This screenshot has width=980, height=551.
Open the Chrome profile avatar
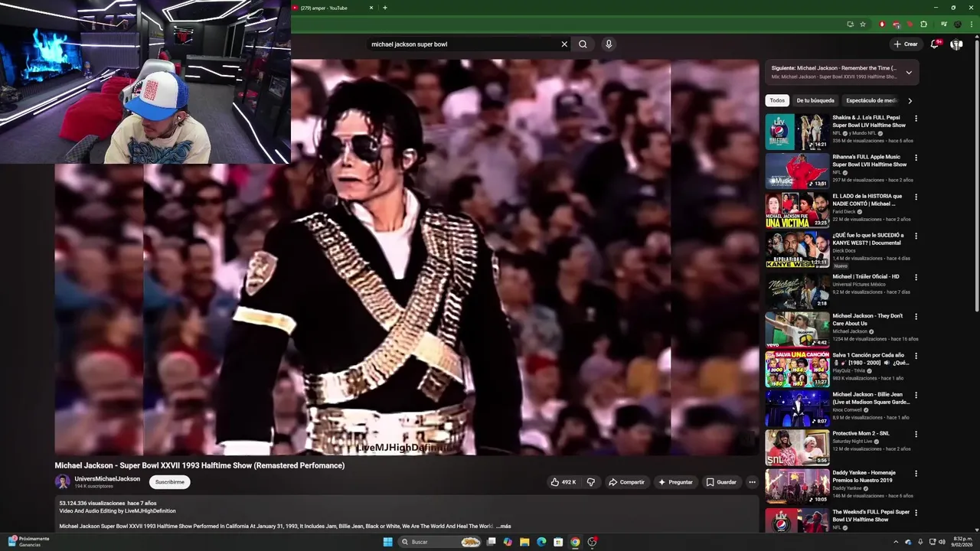click(957, 24)
